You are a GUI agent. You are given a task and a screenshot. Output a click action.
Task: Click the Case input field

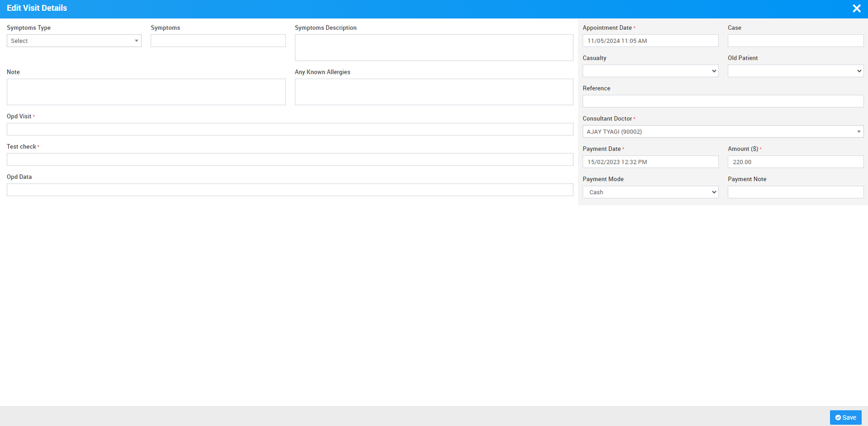click(x=795, y=41)
